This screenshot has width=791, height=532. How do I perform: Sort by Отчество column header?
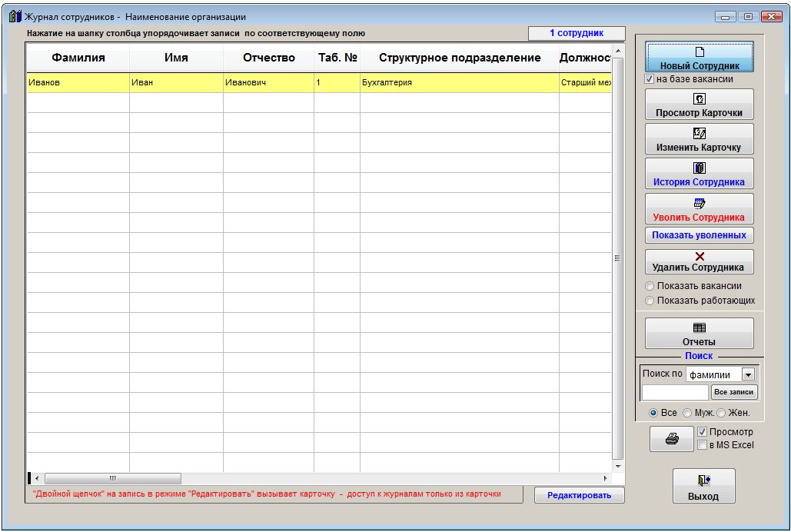point(268,58)
